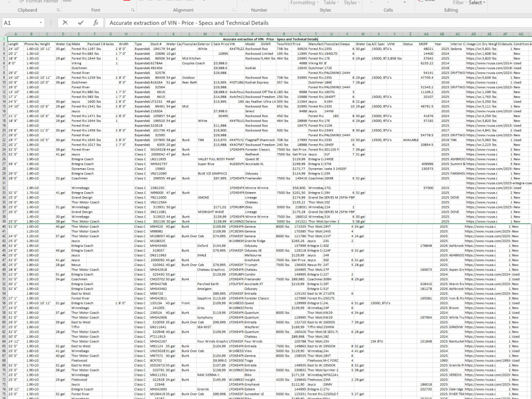Viewport: 532px width, 399px height.
Task: Open the Alignment settings dialog launcher
Action: 233,10
